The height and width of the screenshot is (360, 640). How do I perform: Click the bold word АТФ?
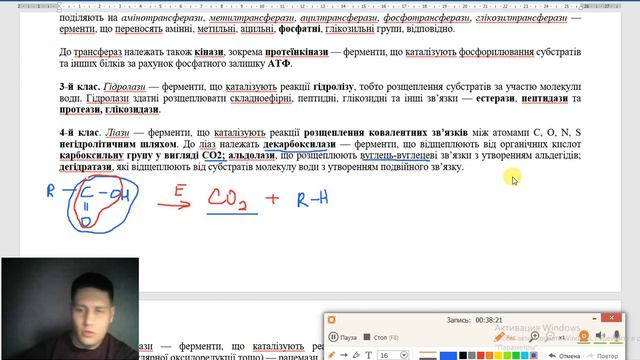(x=279, y=64)
